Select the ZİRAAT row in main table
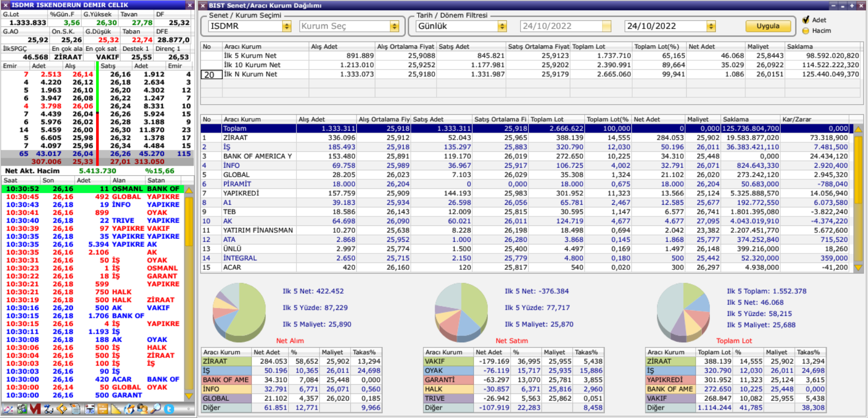 524,138
